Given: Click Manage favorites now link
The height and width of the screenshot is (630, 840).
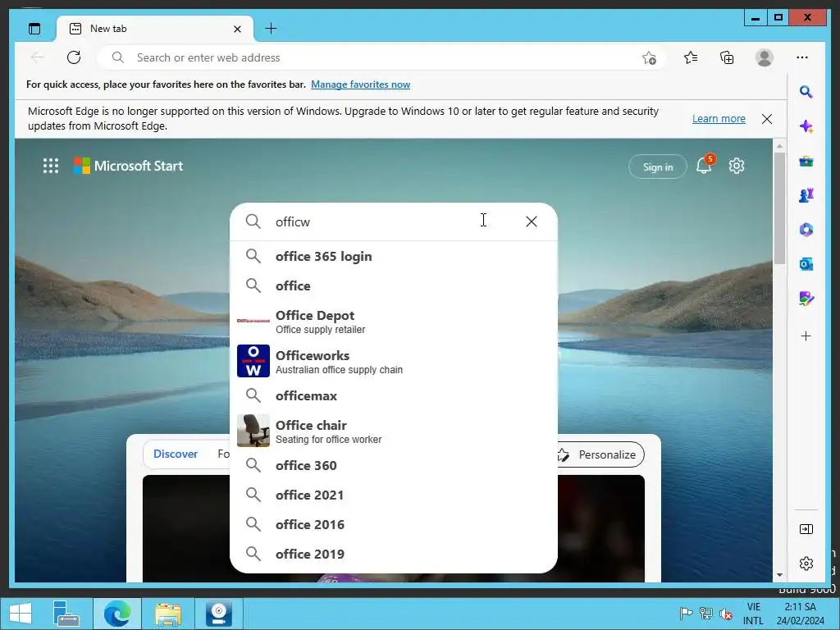Looking at the screenshot, I should pos(361,84).
